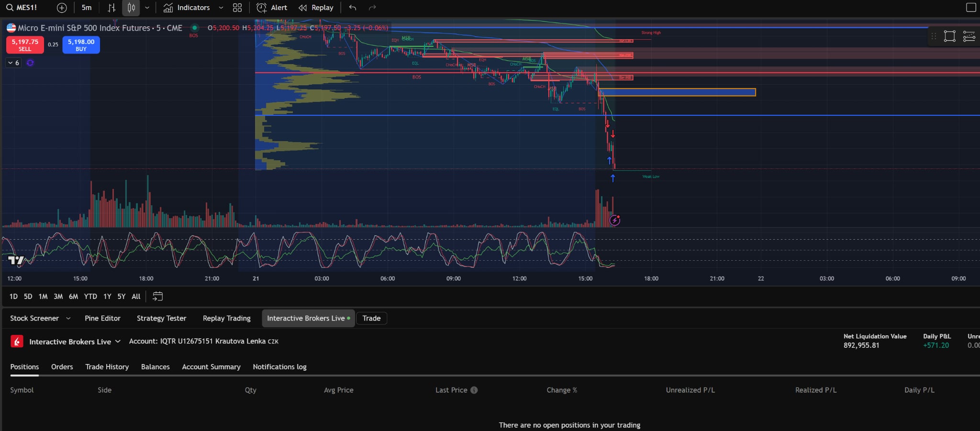
Task: Sort positions by Avg Price column
Action: tap(339, 390)
